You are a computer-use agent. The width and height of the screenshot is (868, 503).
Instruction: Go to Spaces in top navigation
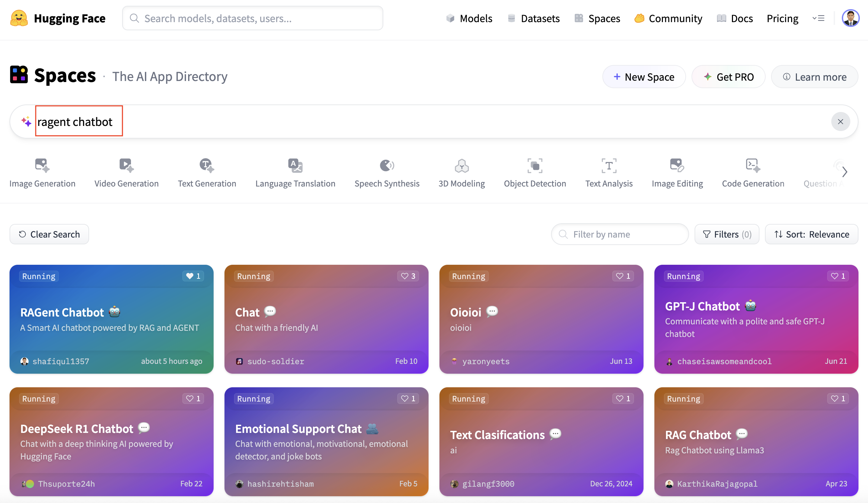tap(597, 18)
